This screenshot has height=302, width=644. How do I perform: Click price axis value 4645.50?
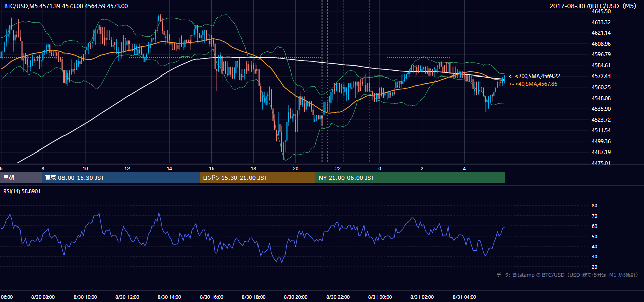[601, 11]
